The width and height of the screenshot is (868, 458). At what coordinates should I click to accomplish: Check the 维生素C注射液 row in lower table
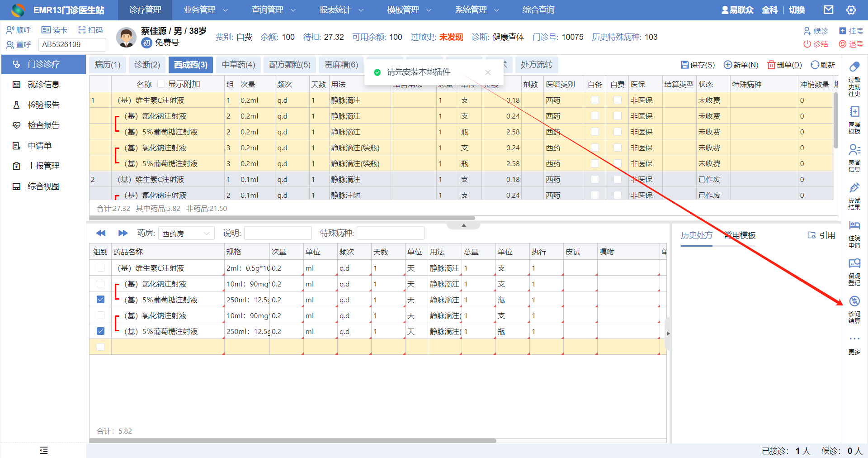pos(100,268)
